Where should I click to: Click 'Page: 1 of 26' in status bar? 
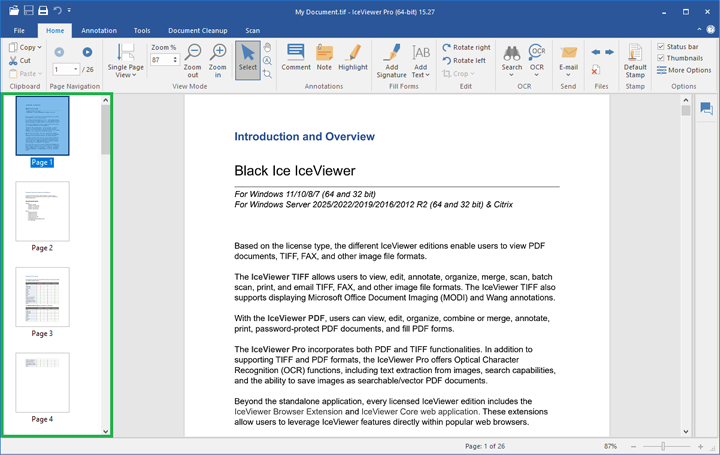[x=485, y=446]
